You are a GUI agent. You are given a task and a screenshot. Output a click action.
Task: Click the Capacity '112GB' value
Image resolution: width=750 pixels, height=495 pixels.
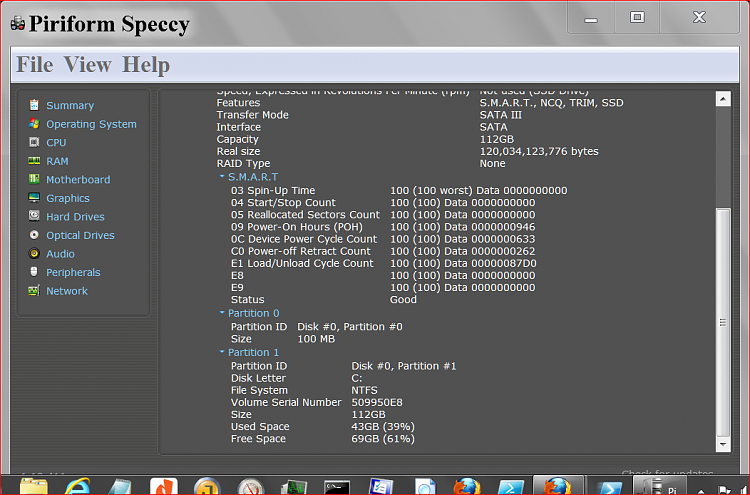[497, 139]
